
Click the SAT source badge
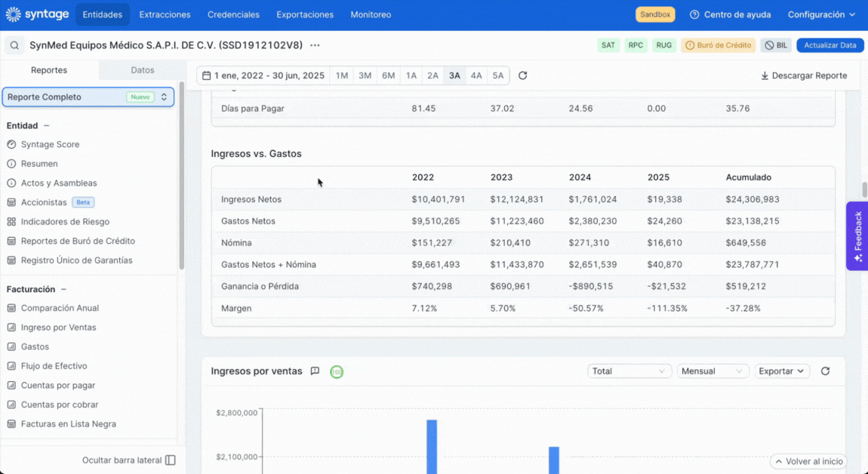(x=608, y=45)
